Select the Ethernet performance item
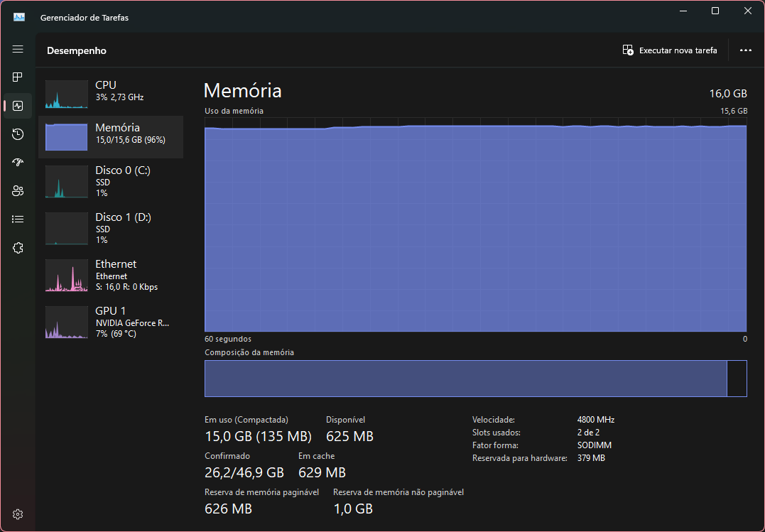 [x=111, y=275]
